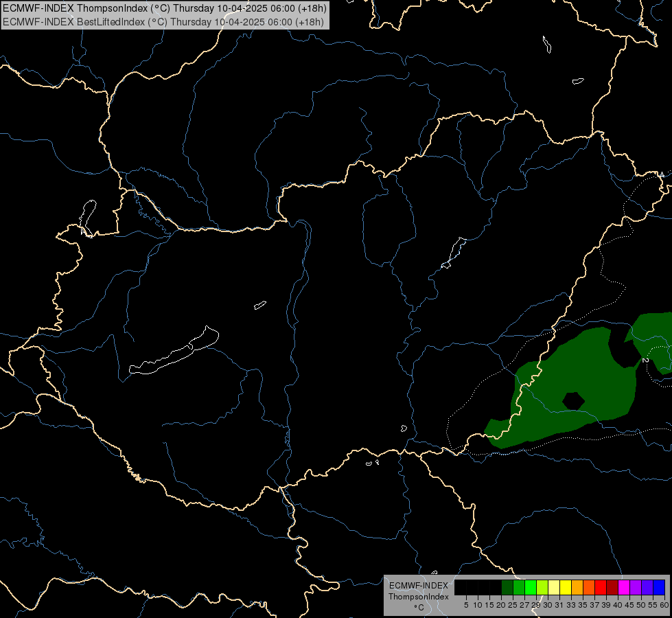672x618 pixels.
Task: Click the bright red 37–39 legend swatch
Action: (601, 587)
